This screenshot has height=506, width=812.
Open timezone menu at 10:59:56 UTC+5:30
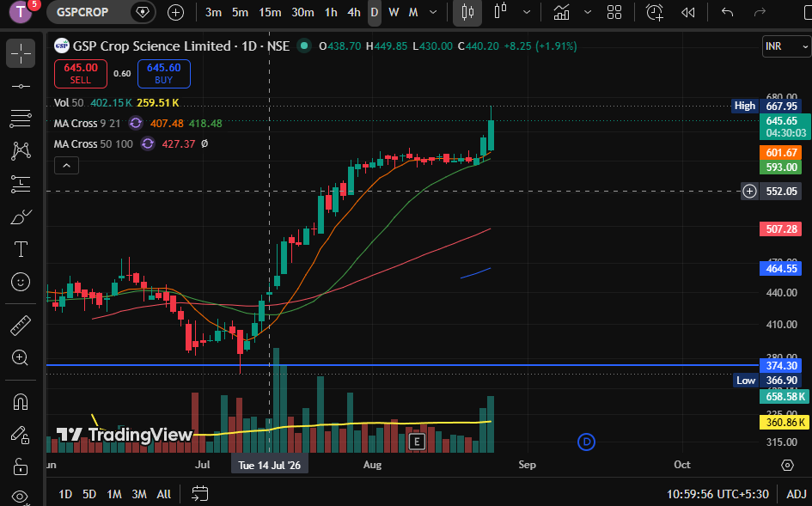click(717, 494)
